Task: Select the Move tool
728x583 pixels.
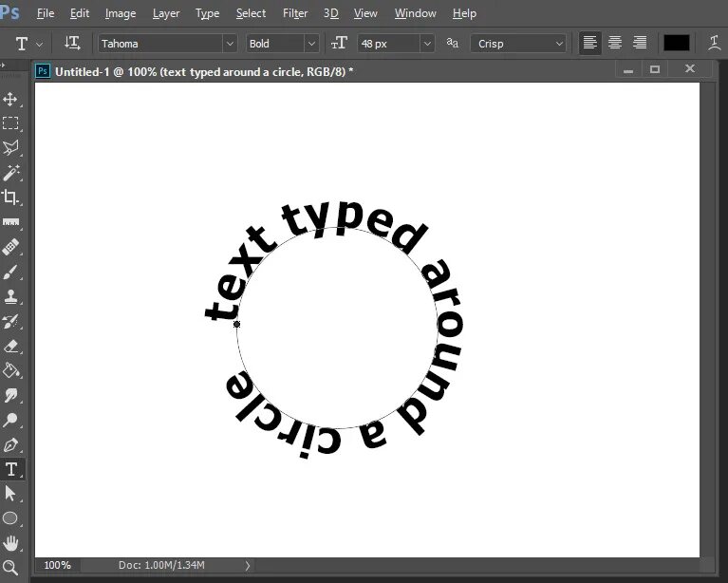Action: coord(10,99)
